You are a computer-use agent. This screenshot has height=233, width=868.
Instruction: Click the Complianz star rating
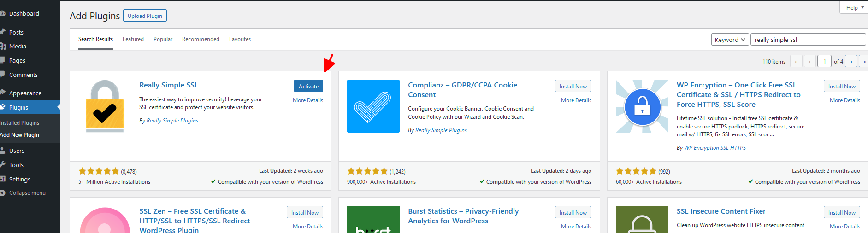click(367, 171)
